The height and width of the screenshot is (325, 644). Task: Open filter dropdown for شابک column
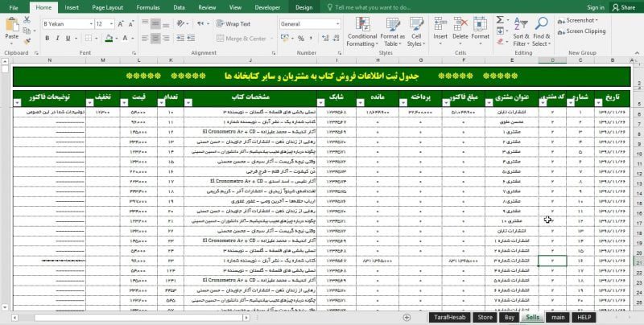[320, 103]
